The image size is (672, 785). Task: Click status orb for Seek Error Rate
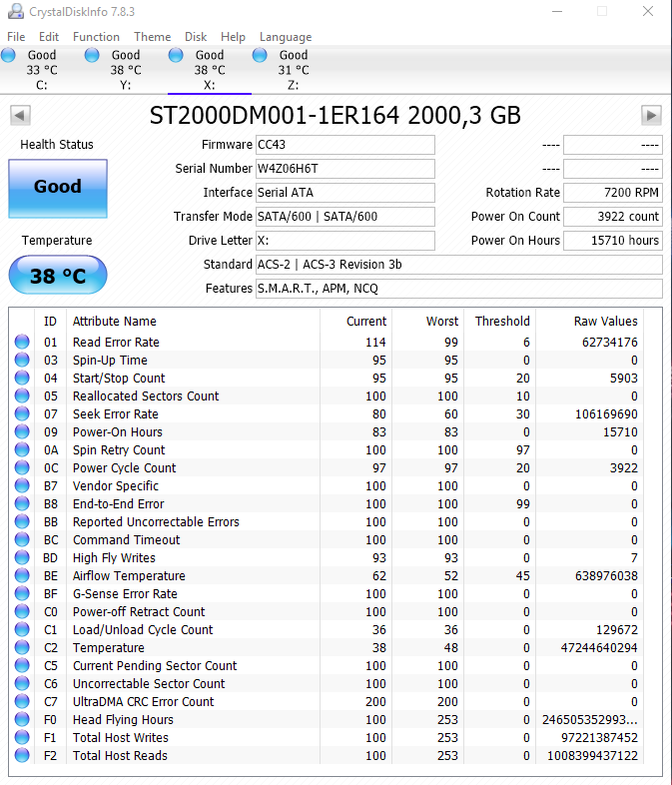pos(22,413)
